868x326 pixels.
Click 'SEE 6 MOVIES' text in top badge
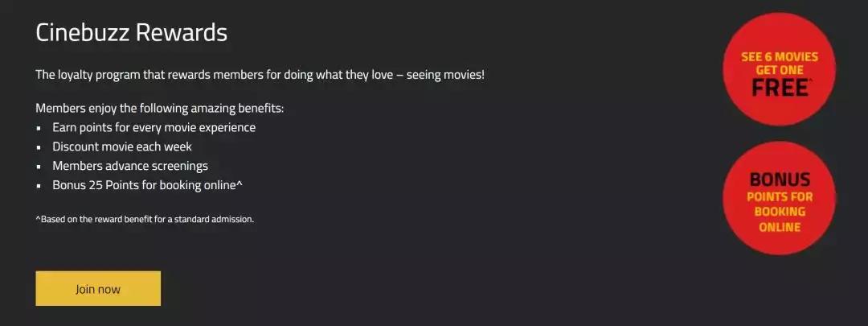click(780, 57)
